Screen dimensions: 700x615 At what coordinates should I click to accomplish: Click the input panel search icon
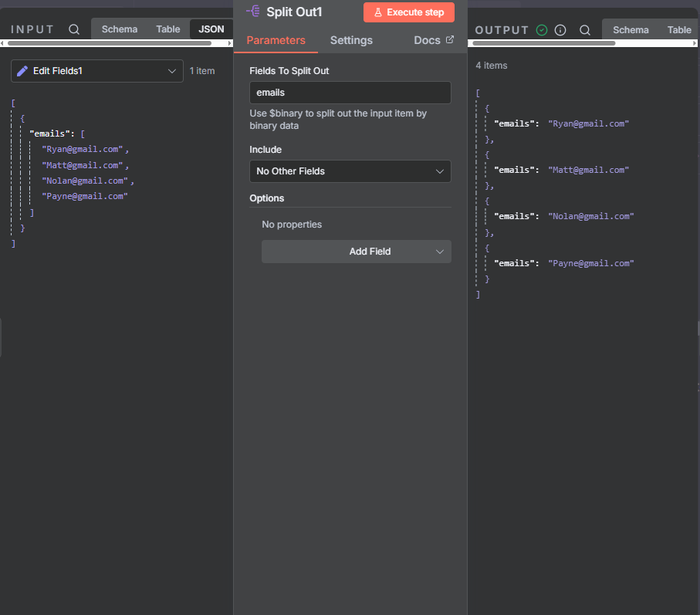74,29
